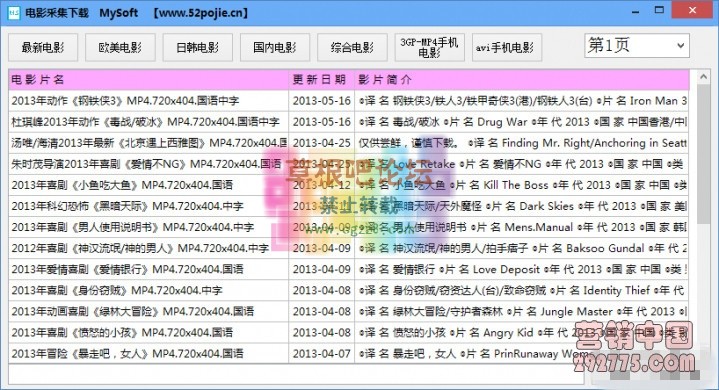Image resolution: width=719 pixels, height=390 pixels.
Task: Click the app icon in title bar
Action: 14,12
